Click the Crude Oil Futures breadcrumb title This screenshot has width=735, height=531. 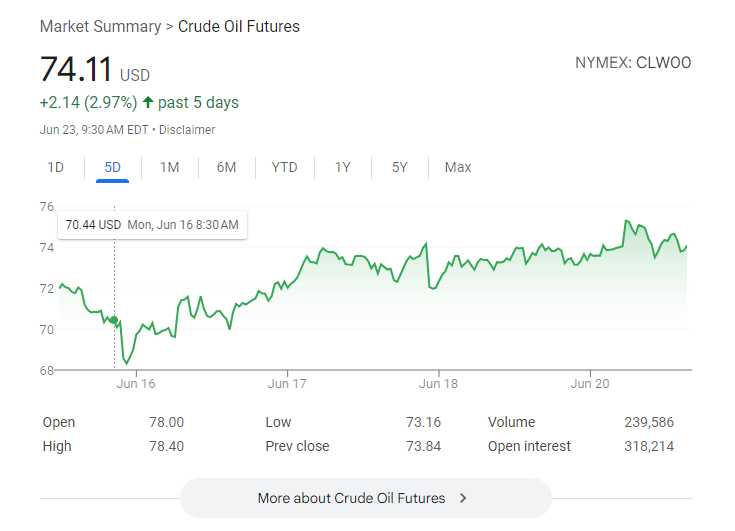pos(239,27)
